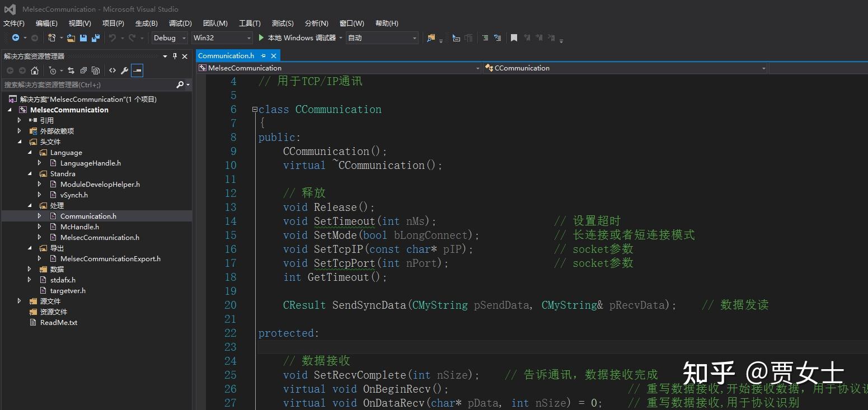
Task: Click the Solution Explorer home icon
Action: pos(35,70)
